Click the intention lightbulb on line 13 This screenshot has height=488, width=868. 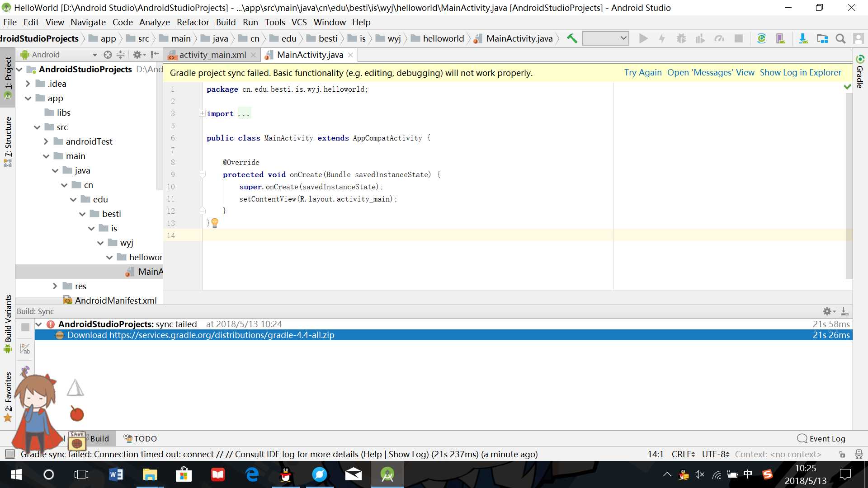click(215, 223)
